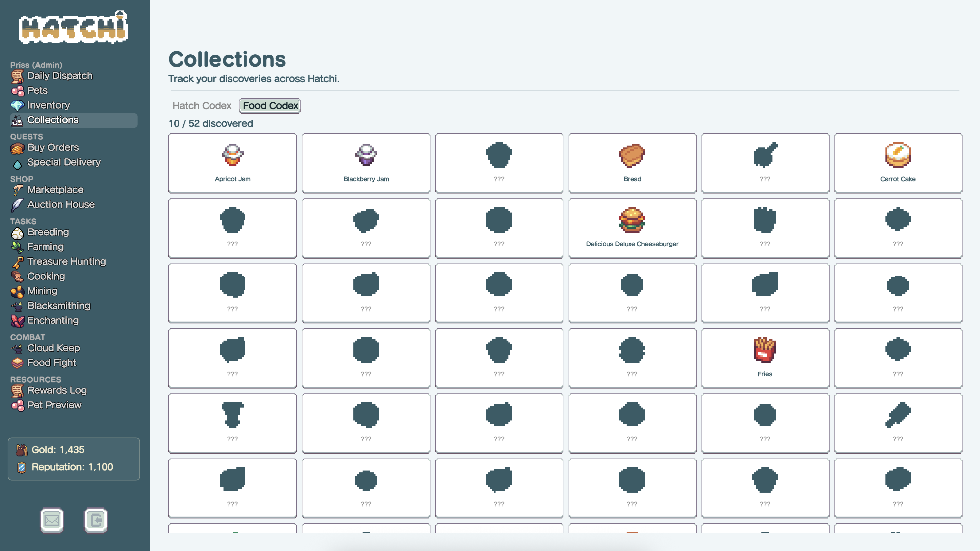Go to the Marketplace shop

point(55,190)
